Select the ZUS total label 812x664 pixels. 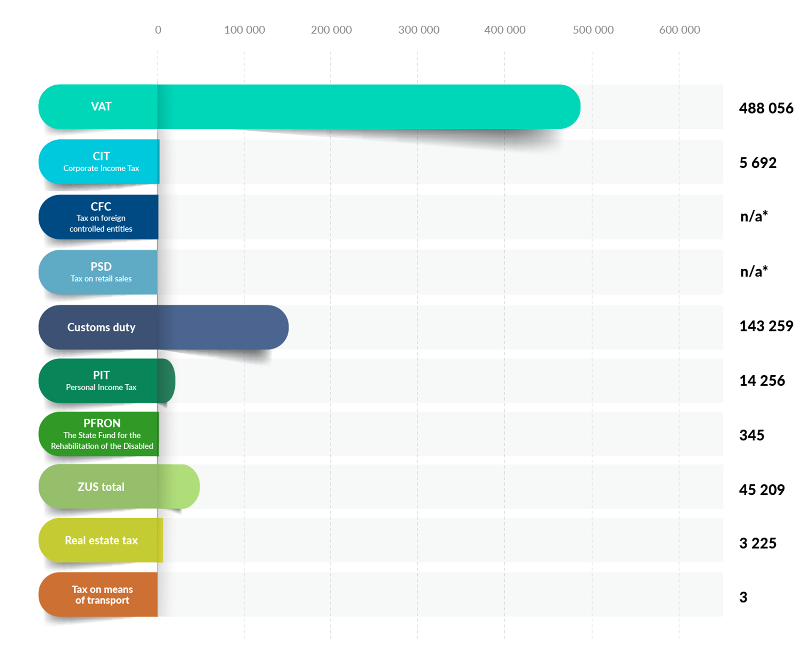point(101,486)
